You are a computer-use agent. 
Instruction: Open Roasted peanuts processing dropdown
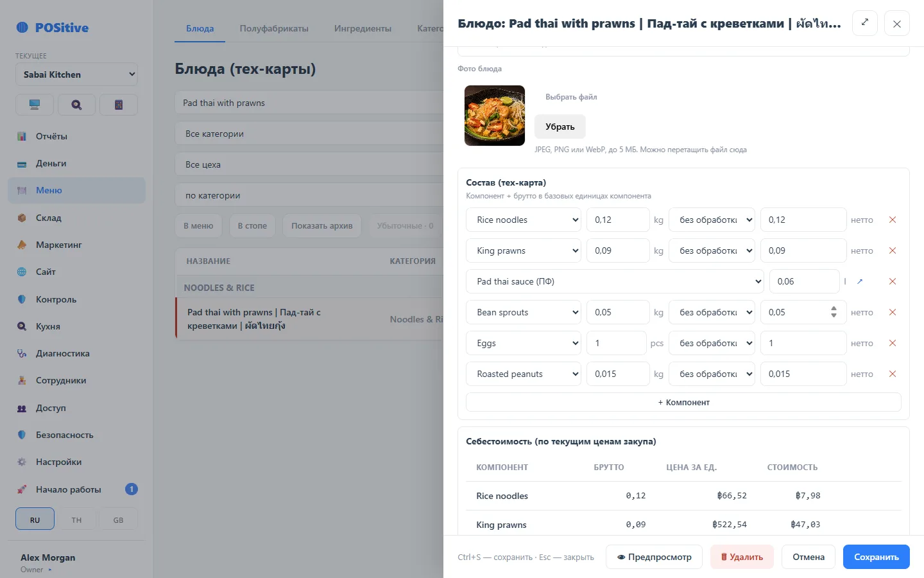pos(712,374)
